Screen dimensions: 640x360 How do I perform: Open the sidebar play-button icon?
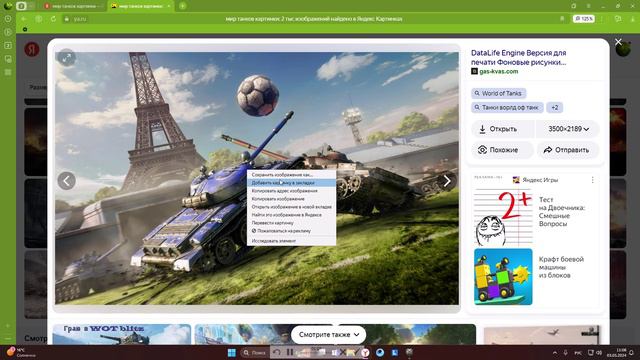[8, 32]
